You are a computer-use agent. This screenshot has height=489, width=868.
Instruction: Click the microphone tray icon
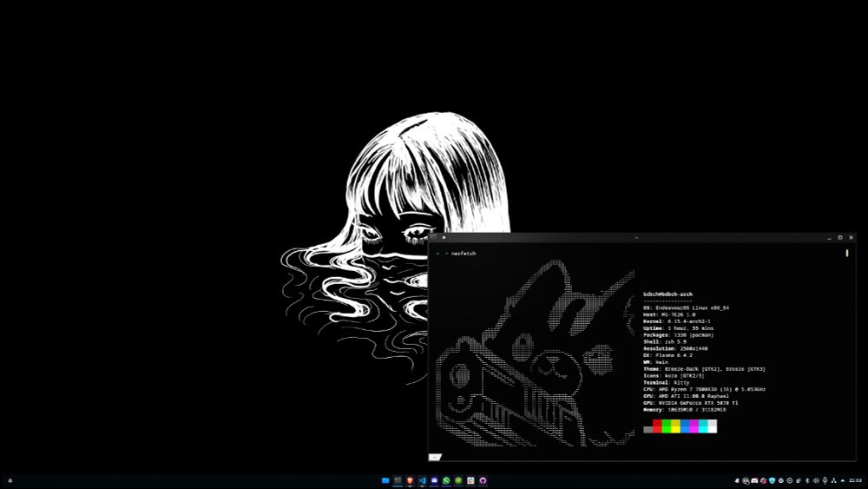pos(825,480)
